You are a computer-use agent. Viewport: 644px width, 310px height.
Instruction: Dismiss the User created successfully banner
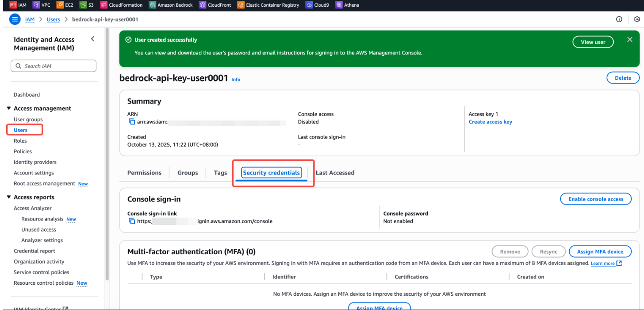coord(630,39)
